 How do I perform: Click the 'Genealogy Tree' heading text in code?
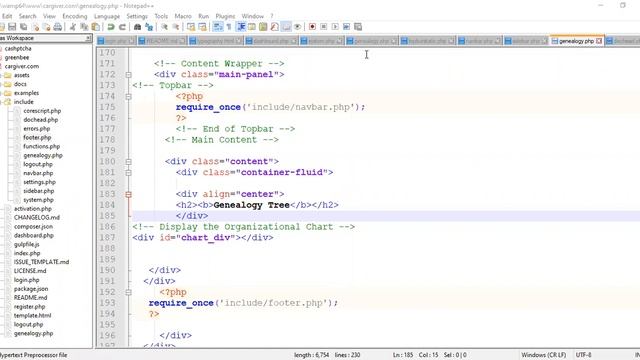251,205
